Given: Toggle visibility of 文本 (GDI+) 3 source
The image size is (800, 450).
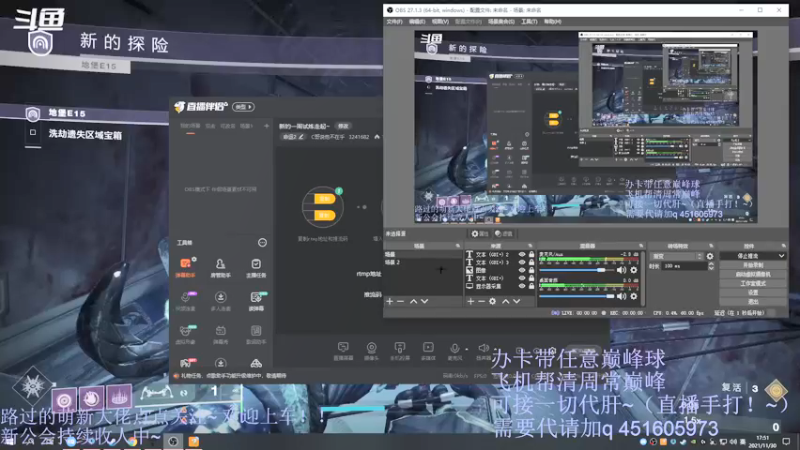Looking at the screenshot, I should pos(521,262).
